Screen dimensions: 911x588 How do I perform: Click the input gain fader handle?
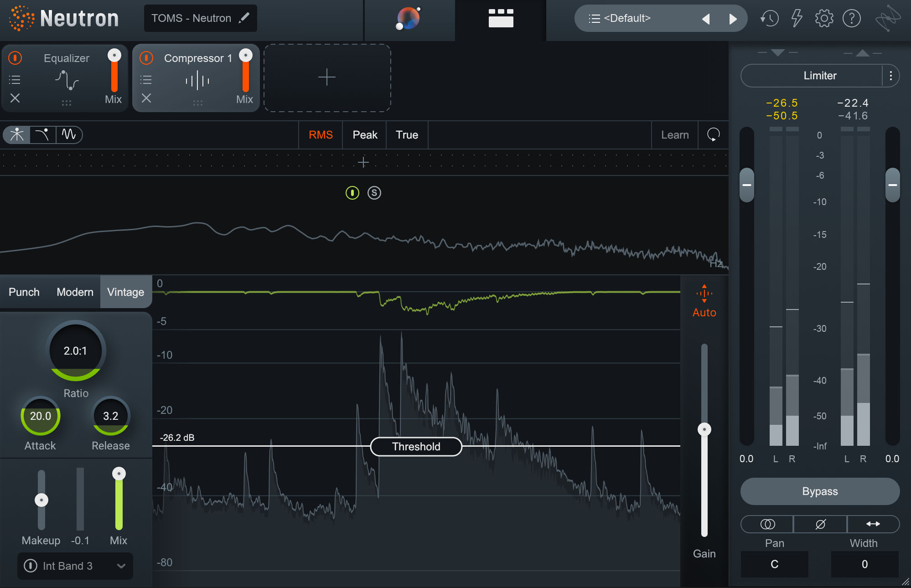(747, 185)
